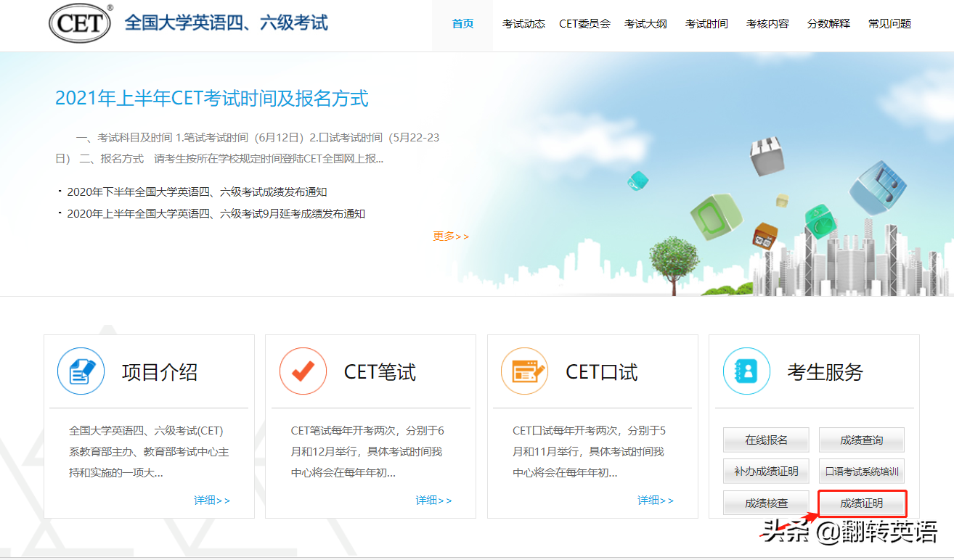Click the 考生服务 contact book icon
Viewport: 954px width, 560px height.
pyautogui.click(x=747, y=371)
